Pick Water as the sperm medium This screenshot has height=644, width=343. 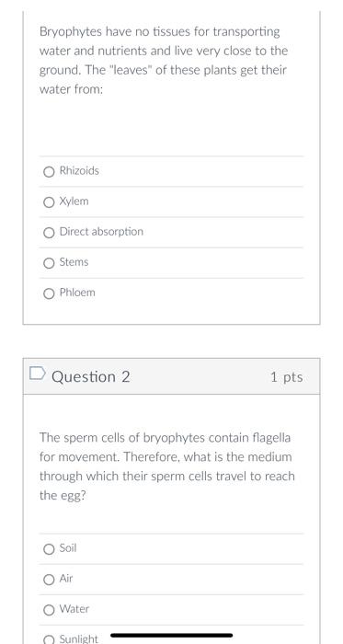[x=49, y=610]
